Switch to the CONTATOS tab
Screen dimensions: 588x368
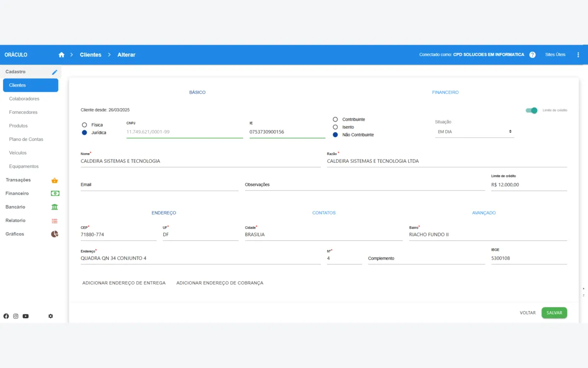point(324,213)
